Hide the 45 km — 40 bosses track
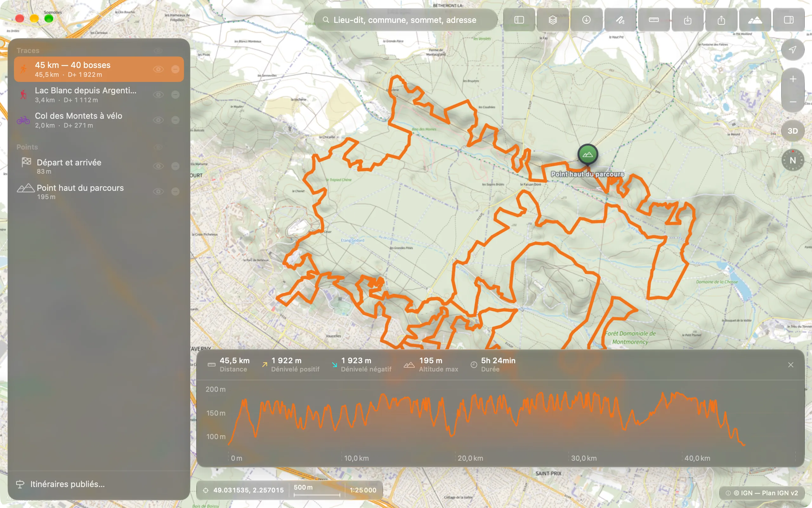 click(158, 69)
